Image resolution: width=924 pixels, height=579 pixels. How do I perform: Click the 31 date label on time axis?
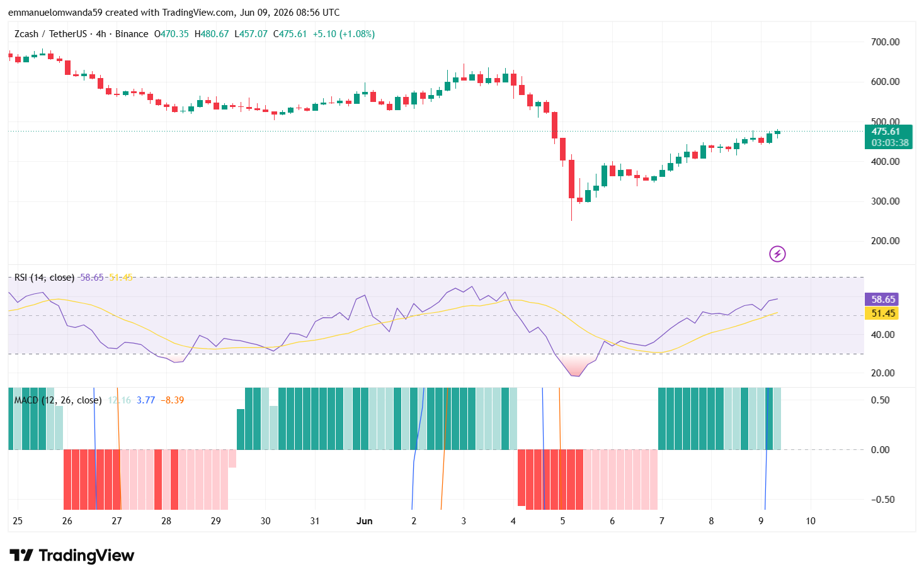click(x=315, y=521)
